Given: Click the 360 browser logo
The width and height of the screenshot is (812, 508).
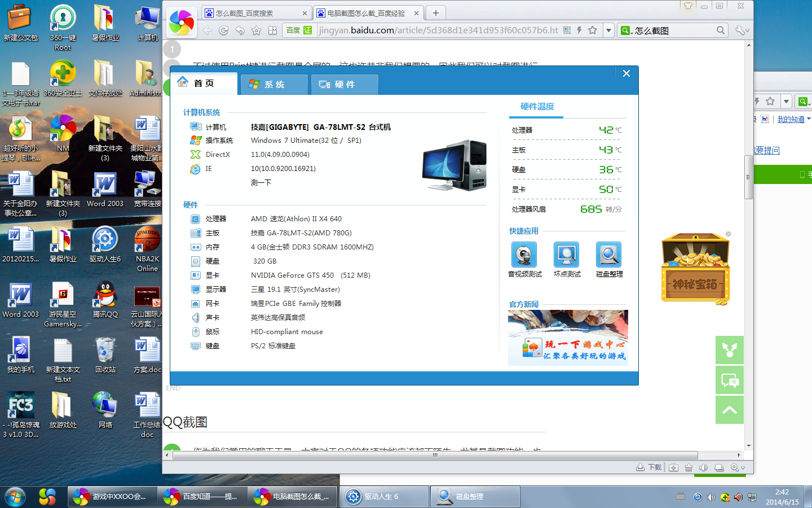Looking at the screenshot, I should coord(182,23).
